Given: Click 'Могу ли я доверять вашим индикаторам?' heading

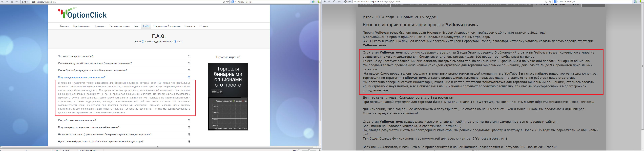Looking at the screenshot, I should 82,78.
